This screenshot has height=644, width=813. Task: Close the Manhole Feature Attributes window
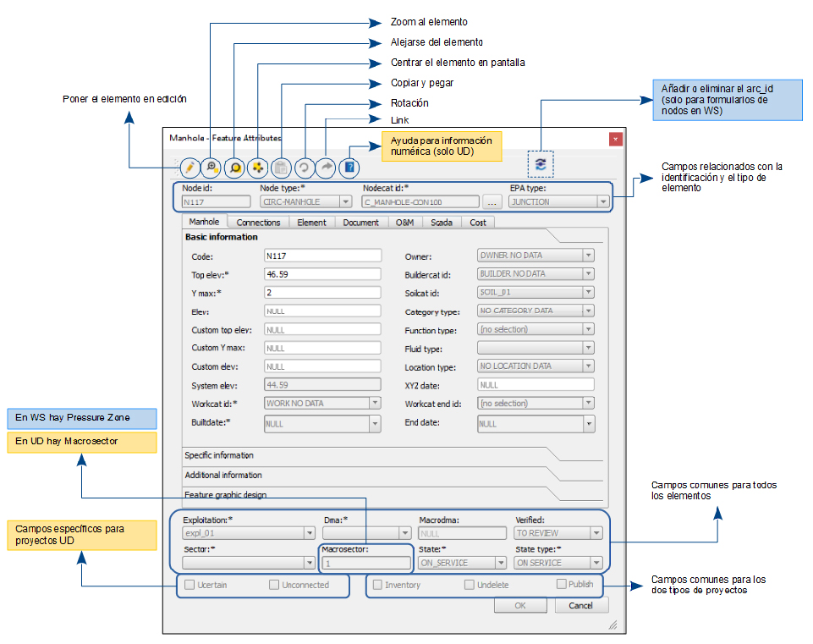pos(615,139)
